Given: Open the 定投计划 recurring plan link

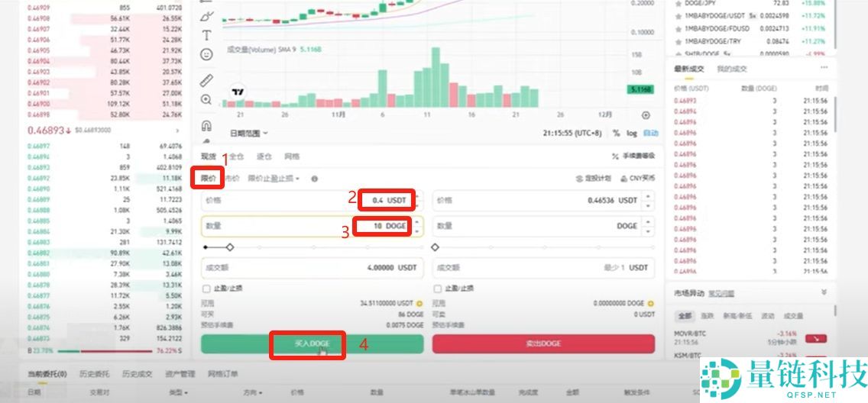Looking at the screenshot, I should 594,179.
